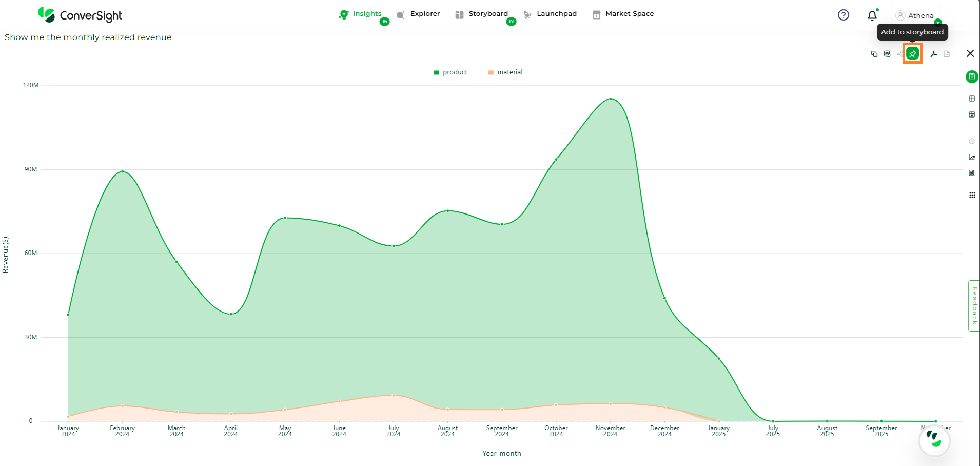
Task: Open the notifications bell
Action: point(872,15)
